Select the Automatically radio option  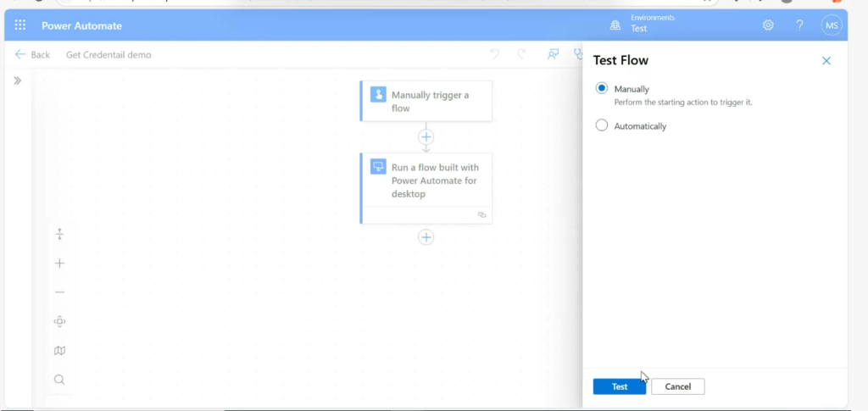tap(602, 125)
